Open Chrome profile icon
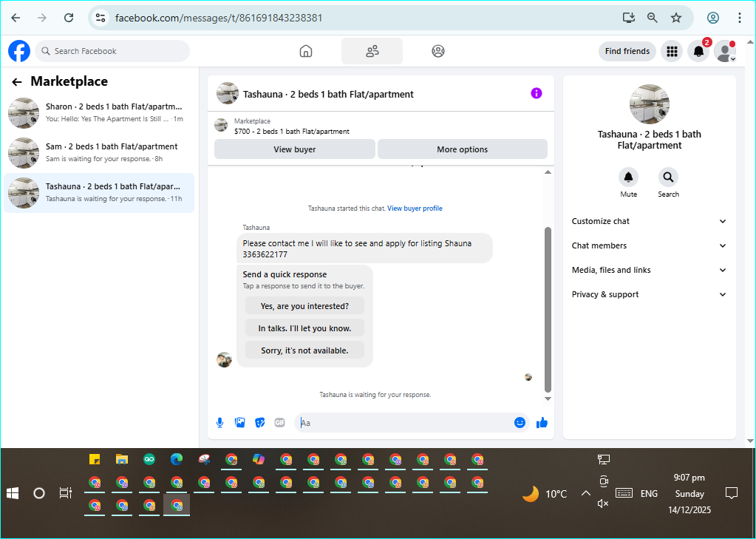The height and width of the screenshot is (539, 756). tap(713, 18)
